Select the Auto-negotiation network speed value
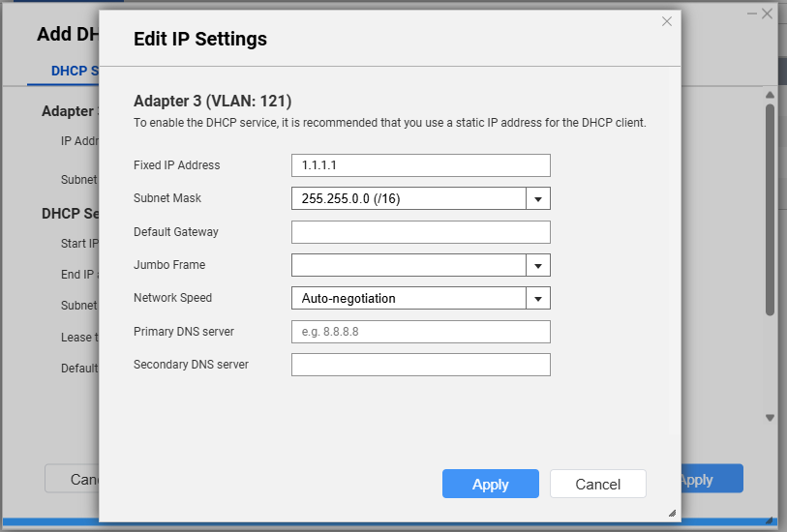The height and width of the screenshot is (532, 787). click(x=408, y=299)
